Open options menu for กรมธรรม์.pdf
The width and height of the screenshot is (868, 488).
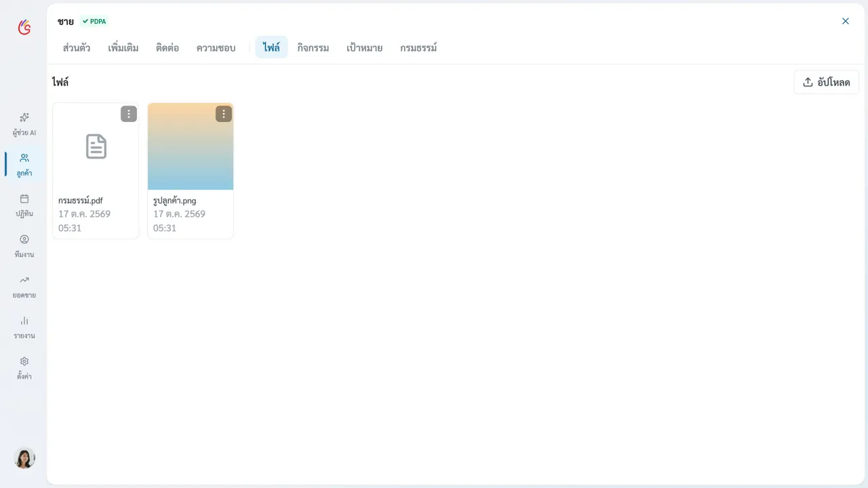129,114
